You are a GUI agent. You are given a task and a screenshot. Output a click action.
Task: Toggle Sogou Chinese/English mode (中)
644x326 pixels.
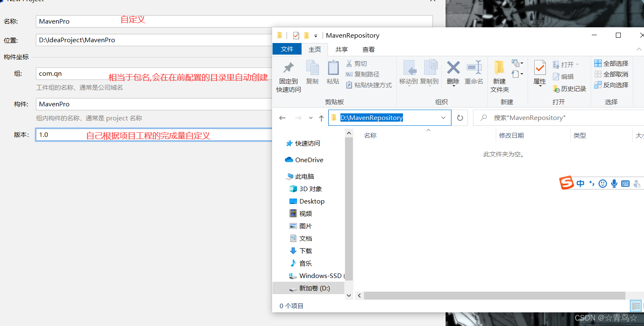click(581, 183)
